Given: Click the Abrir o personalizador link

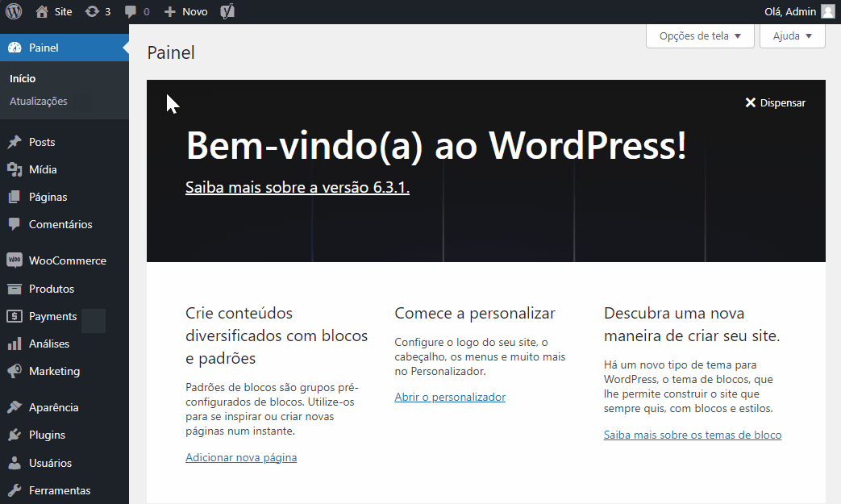Looking at the screenshot, I should click(x=450, y=397).
